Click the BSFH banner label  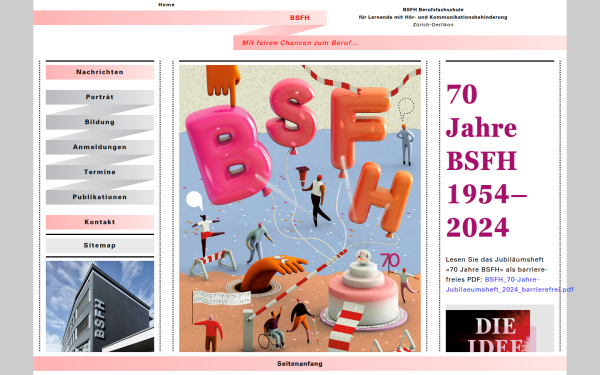(300, 18)
